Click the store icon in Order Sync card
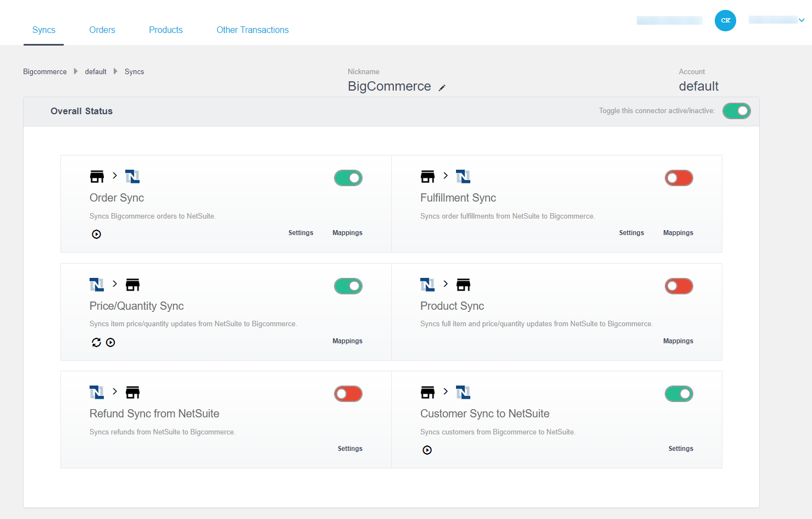Screen dimensions: 812x519 (97, 176)
